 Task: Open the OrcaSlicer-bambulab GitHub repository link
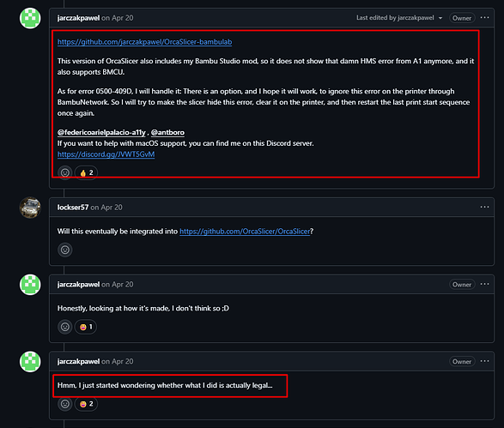(144, 42)
